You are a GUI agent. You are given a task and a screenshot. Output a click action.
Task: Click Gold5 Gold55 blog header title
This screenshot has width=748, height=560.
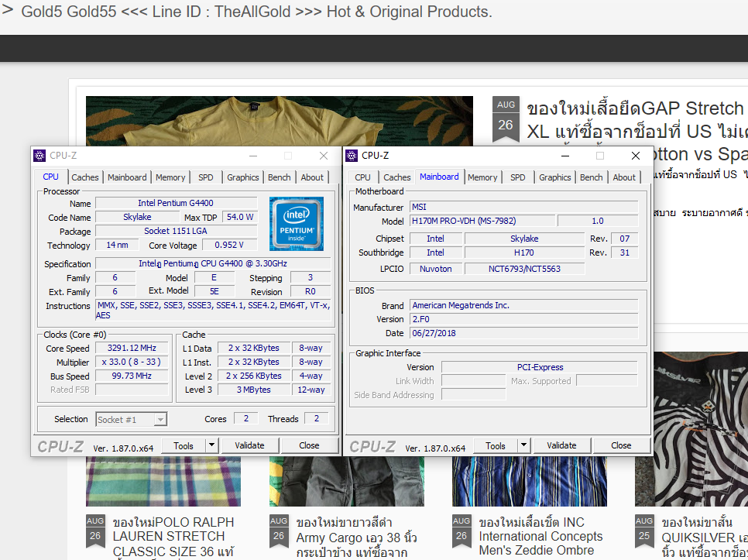256,12
